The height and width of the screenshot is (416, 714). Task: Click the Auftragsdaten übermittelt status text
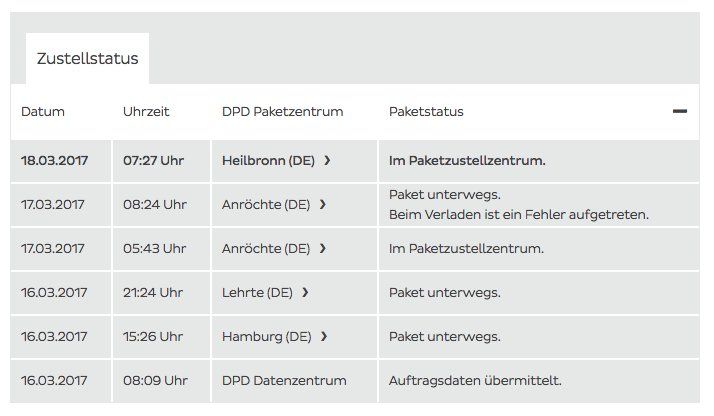tap(474, 380)
